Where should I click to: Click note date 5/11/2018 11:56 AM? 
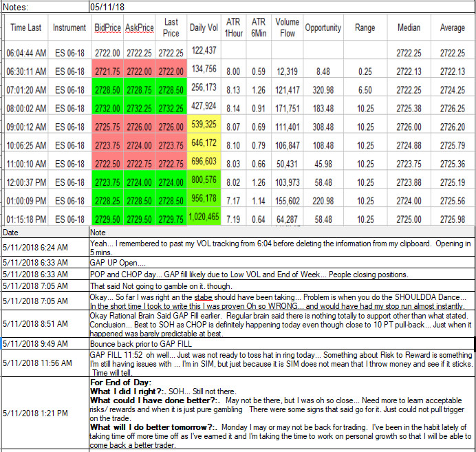[x=45, y=363]
